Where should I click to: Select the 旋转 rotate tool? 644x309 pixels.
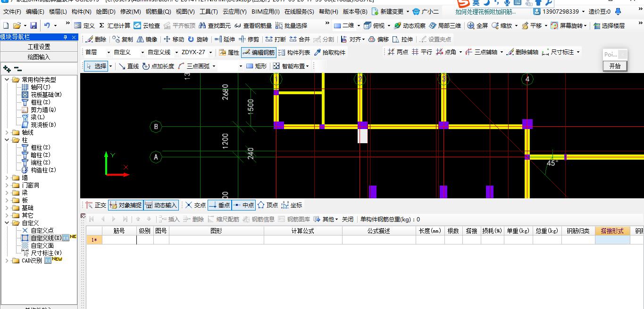point(198,39)
